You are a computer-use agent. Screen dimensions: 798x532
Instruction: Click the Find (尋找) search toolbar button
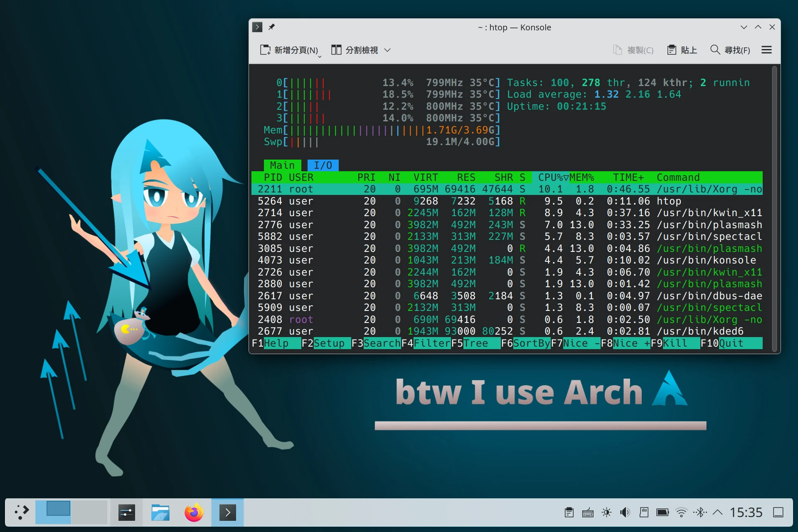click(730, 50)
